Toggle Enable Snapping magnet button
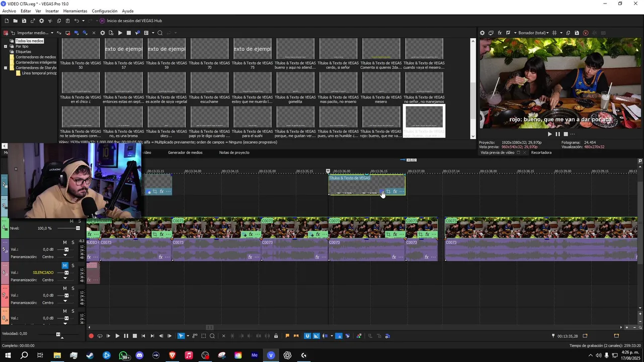644x362 pixels. tap(307, 336)
